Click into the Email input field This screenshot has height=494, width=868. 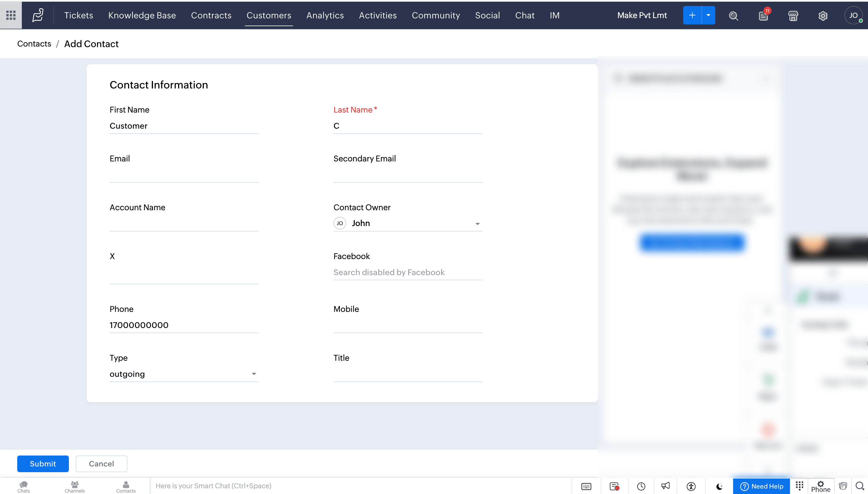pyautogui.click(x=184, y=175)
